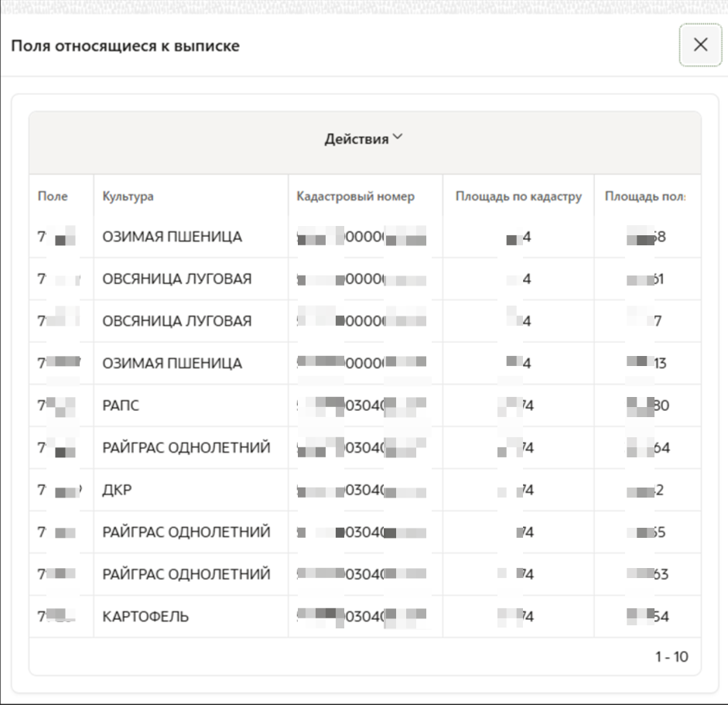Close the Поля относящиеся к выписке dialog
728x705 pixels.
(x=700, y=45)
